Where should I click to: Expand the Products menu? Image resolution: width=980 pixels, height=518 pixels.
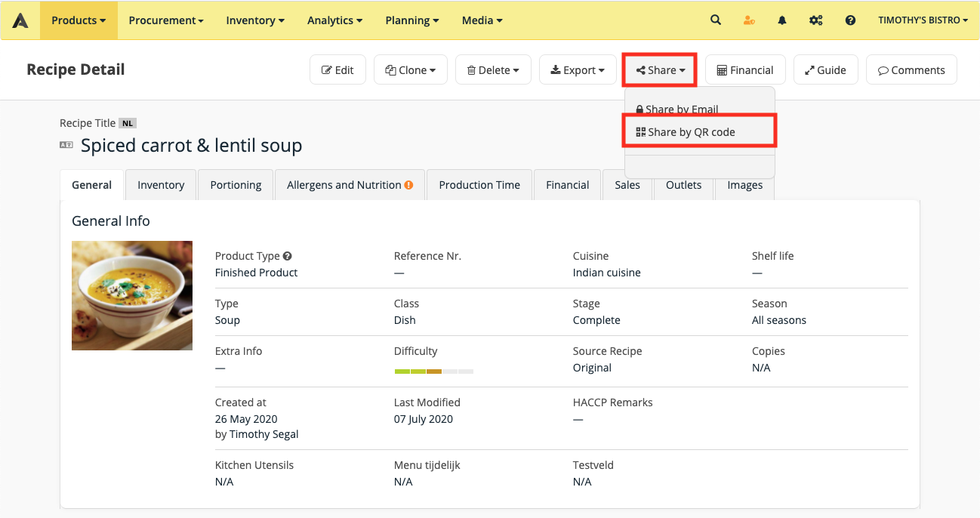[79, 20]
